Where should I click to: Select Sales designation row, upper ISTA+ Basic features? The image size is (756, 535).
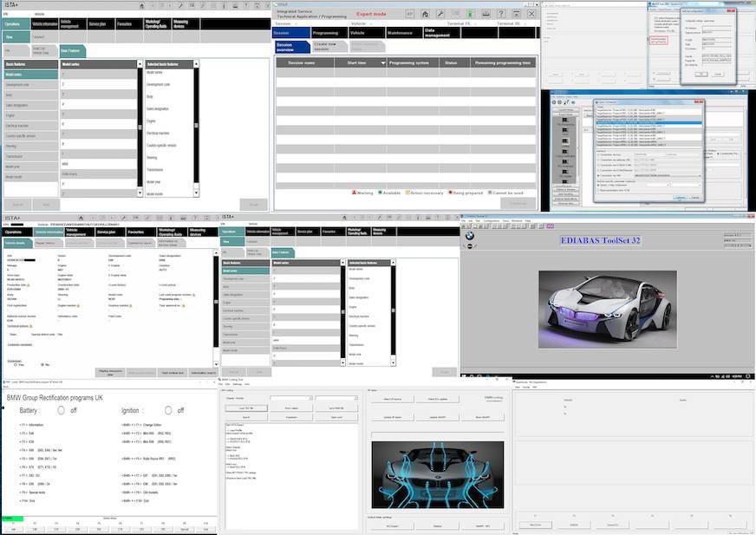(x=30, y=105)
